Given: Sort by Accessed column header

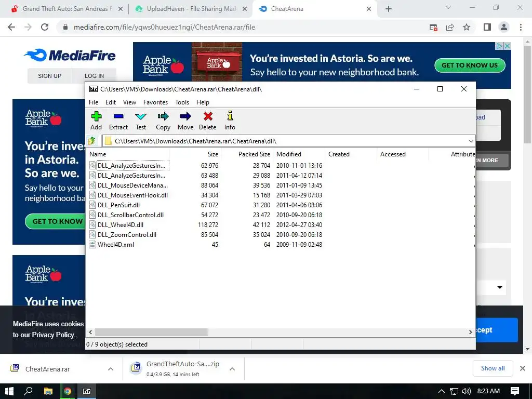Looking at the screenshot, I should coord(403,154).
